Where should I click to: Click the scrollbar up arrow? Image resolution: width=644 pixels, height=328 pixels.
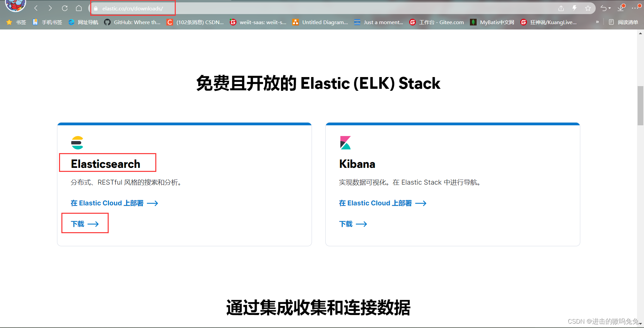coord(640,33)
